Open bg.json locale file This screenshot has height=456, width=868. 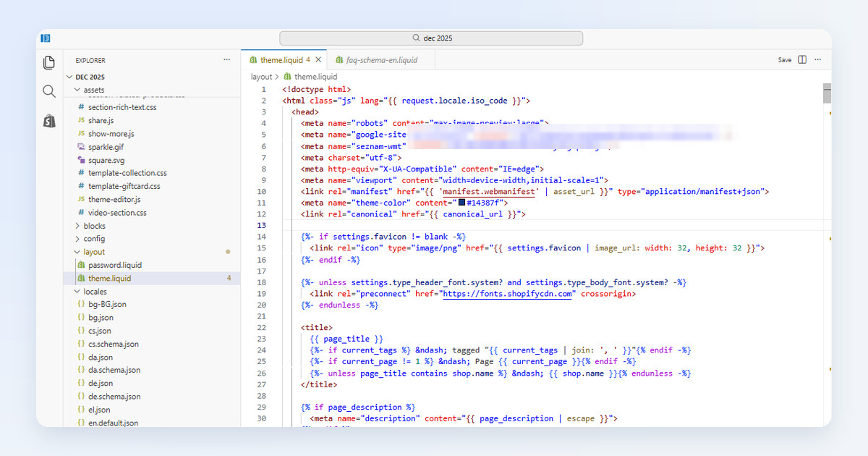coord(101,318)
